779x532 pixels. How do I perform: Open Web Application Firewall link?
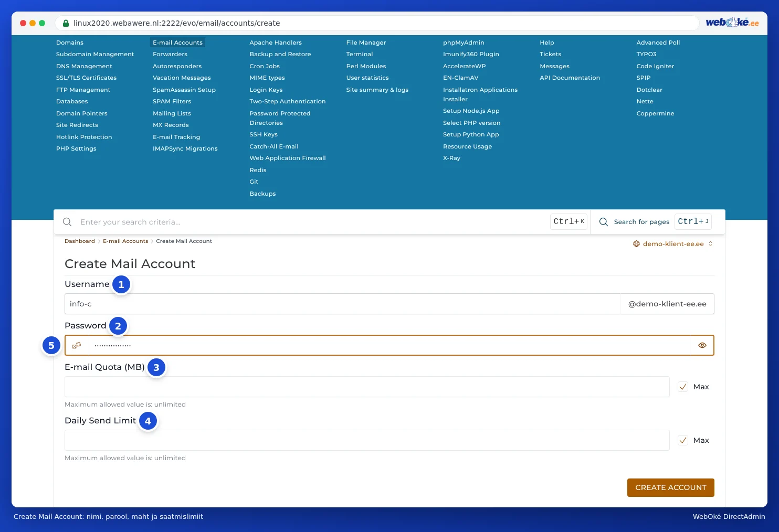coord(288,158)
